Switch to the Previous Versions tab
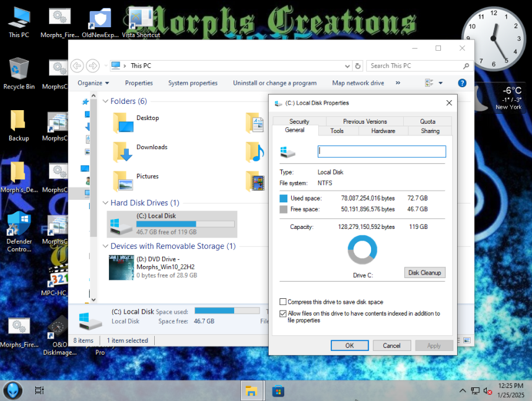This screenshot has width=532, height=401. click(x=365, y=121)
